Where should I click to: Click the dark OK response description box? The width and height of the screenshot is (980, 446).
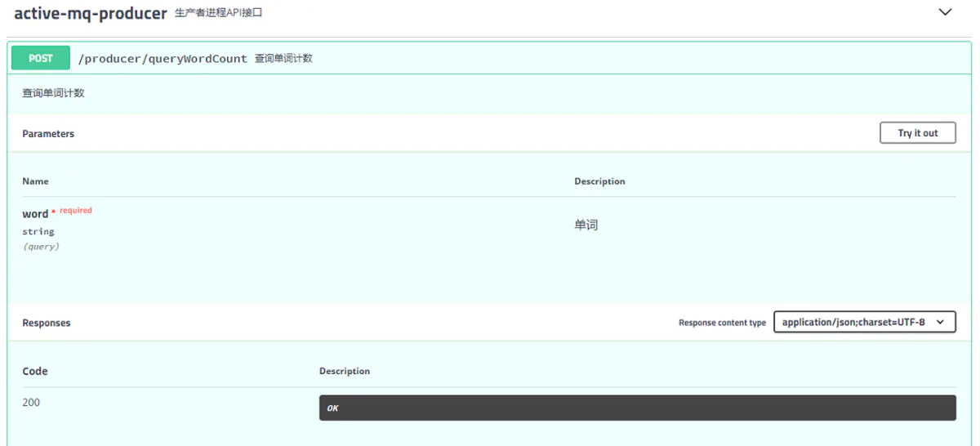point(638,408)
